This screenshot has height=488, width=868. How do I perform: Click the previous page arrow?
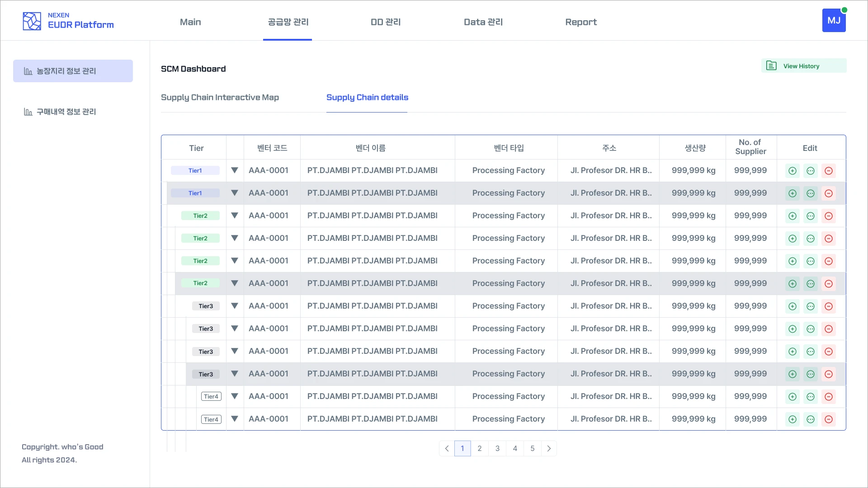coord(447,449)
